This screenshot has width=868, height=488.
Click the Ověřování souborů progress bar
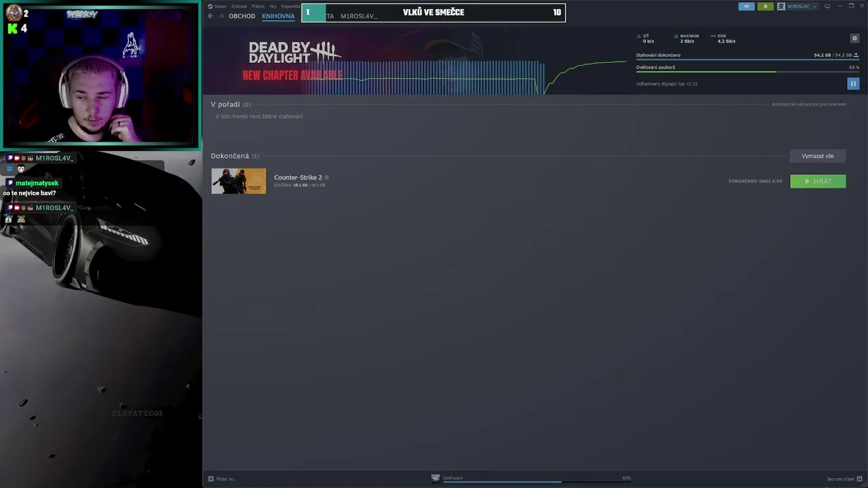[x=747, y=72]
